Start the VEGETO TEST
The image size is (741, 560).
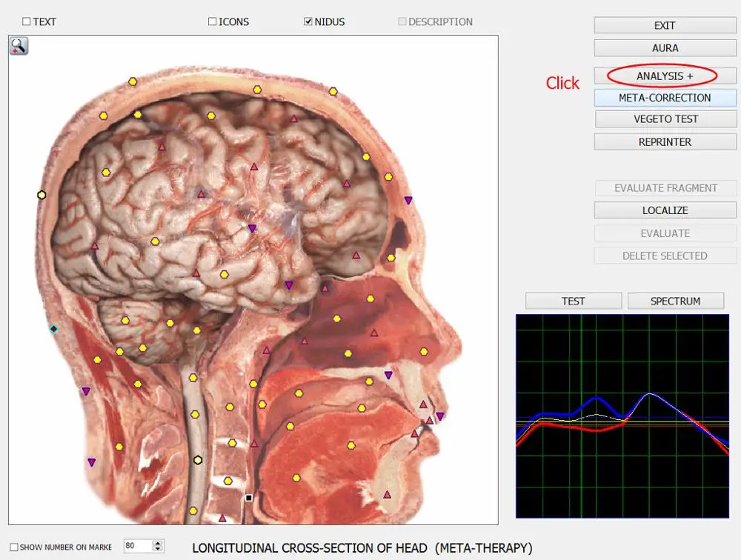tap(665, 119)
